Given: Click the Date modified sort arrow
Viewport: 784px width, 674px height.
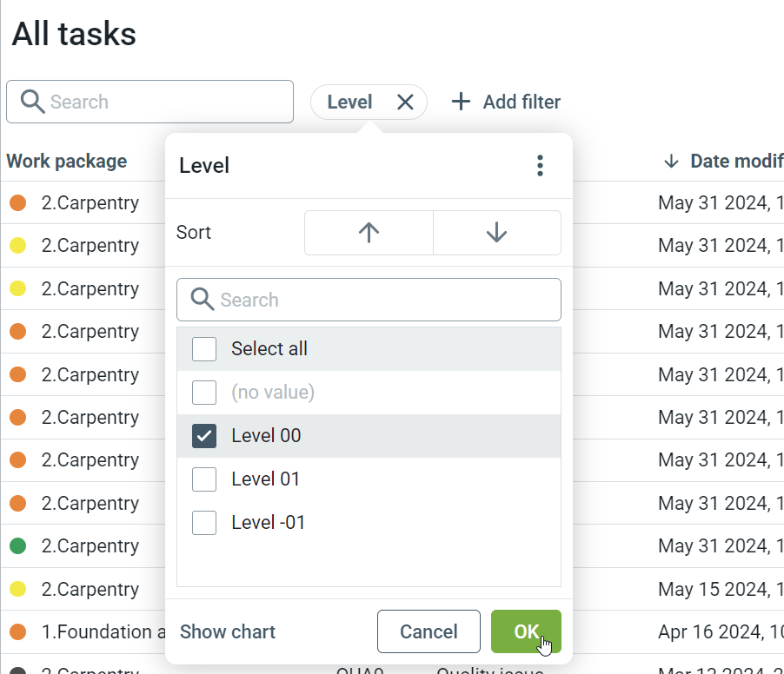Looking at the screenshot, I should coord(670,162).
